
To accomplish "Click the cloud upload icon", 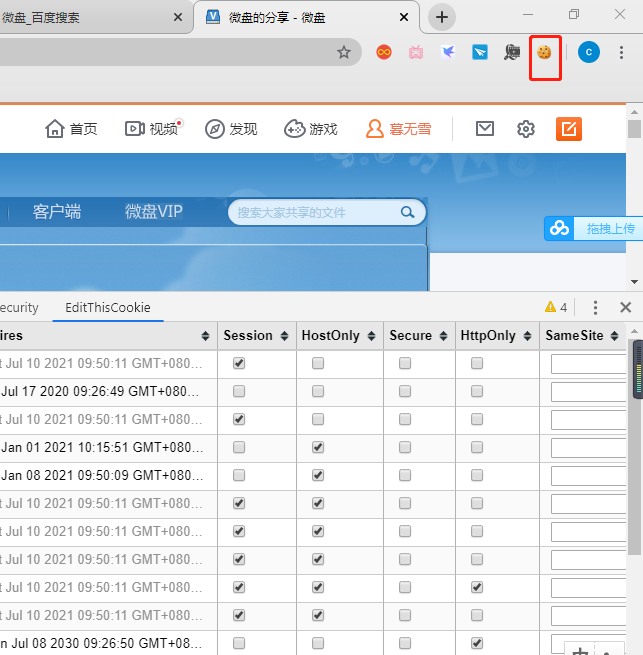I will pyautogui.click(x=559, y=228).
